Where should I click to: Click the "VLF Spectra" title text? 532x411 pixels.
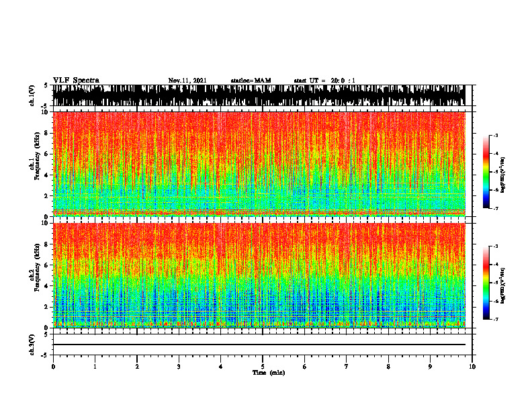tap(76, 81)
